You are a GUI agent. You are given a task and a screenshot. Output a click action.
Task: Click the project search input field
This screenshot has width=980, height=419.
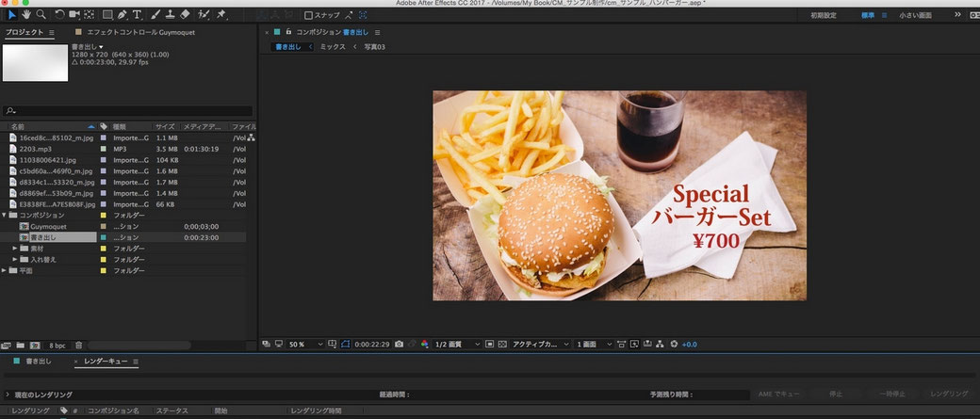tap(127, 111)
